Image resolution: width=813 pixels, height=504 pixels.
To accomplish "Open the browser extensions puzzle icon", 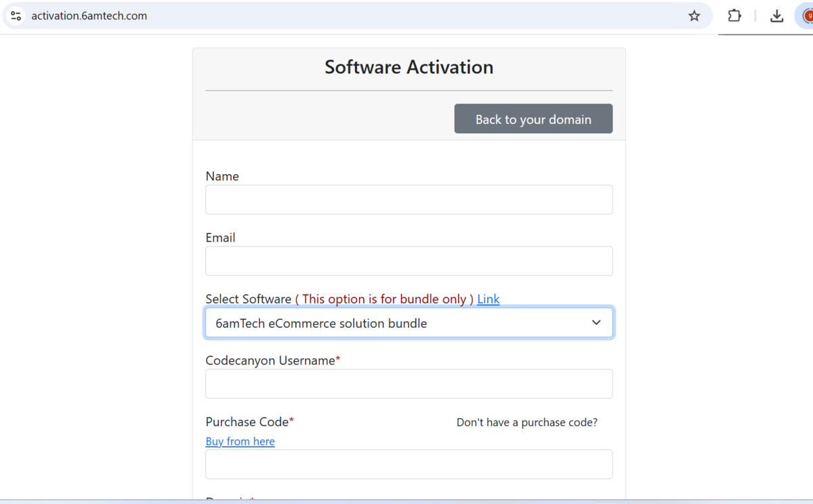I will point(734,16).
